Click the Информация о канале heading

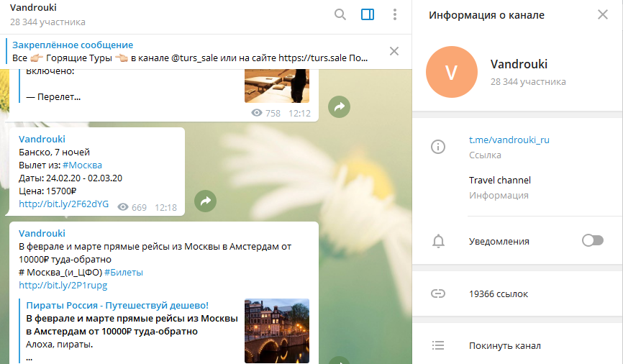tap(486, 15)
